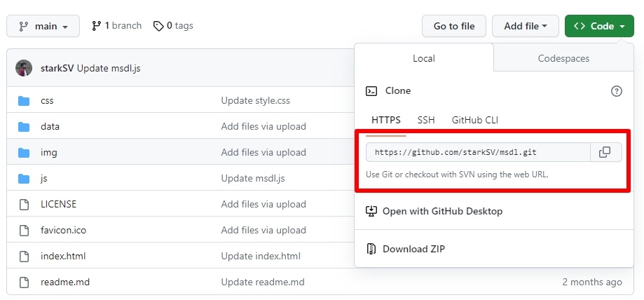This screenshot has width=644, height=300.
Task: Toggle the green Code dropdown button
Action: coord(599,27)
